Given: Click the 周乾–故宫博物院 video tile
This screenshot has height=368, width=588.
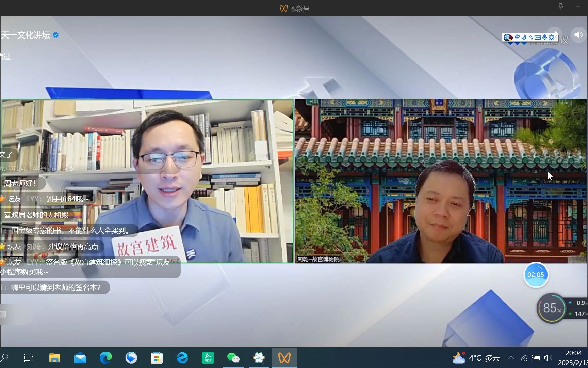Looking at the screenshot, I should pyautogui.click(x=441, y=181).
